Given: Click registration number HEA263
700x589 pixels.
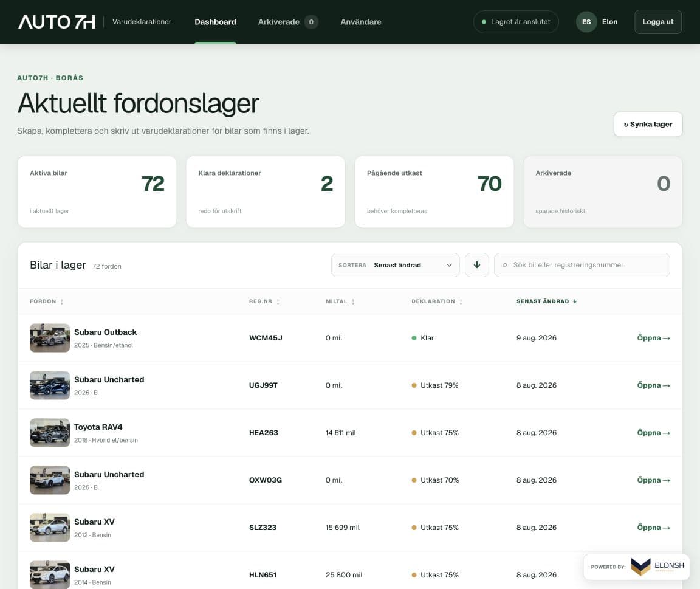Looking at the screenshot, I should [263, 433].
